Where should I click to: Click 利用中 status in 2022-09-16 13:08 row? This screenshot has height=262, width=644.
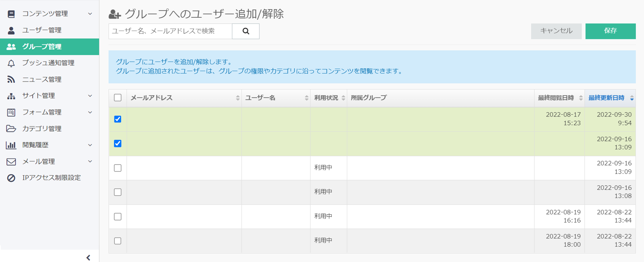[x=323, y=192]
